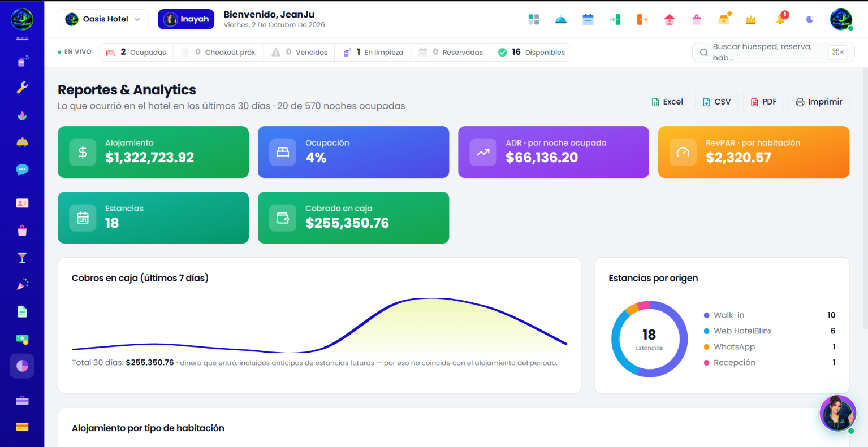Open the cleaning spray bottle sidebar icon

[x=22, y=60]
